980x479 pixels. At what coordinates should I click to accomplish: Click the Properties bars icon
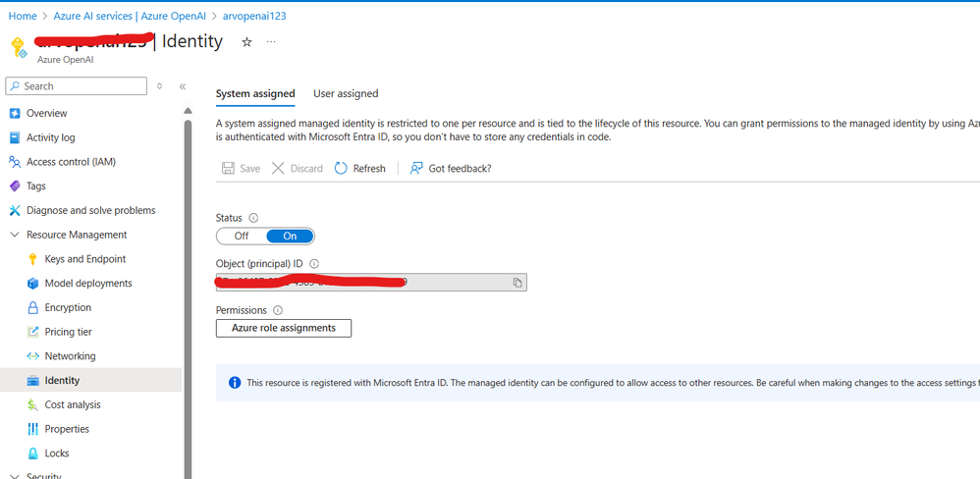click(33, 429)
